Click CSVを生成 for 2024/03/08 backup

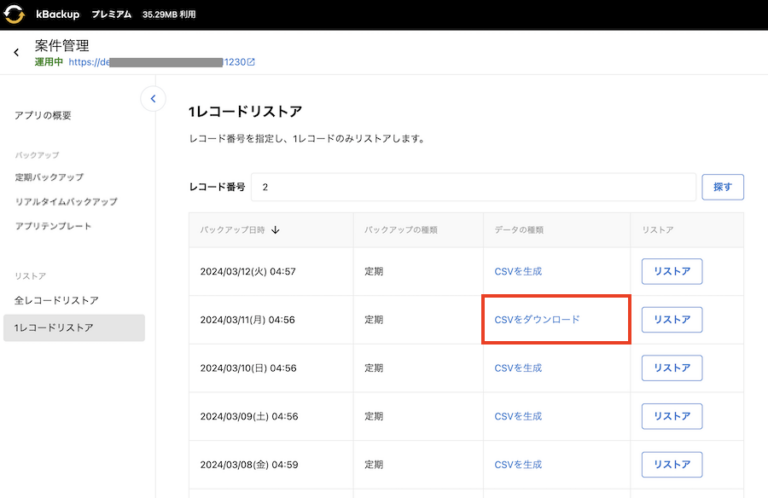pyautogui.click(x=518, y=465)
